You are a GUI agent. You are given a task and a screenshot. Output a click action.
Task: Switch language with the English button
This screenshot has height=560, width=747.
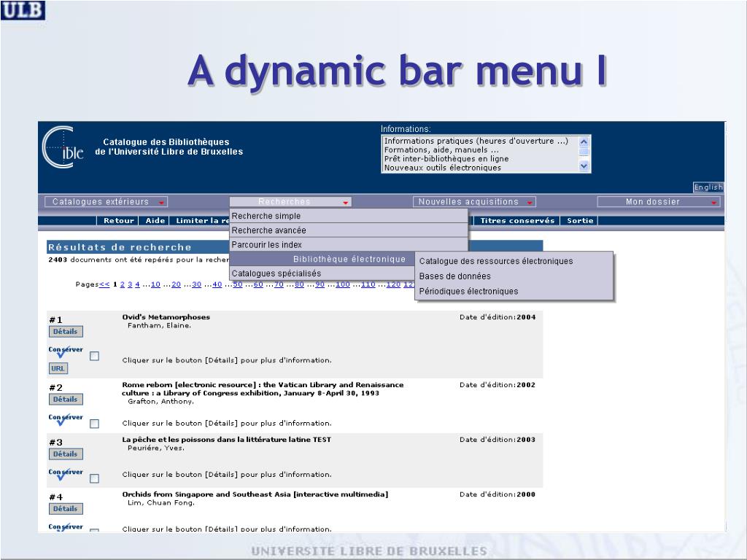point(708,187)
